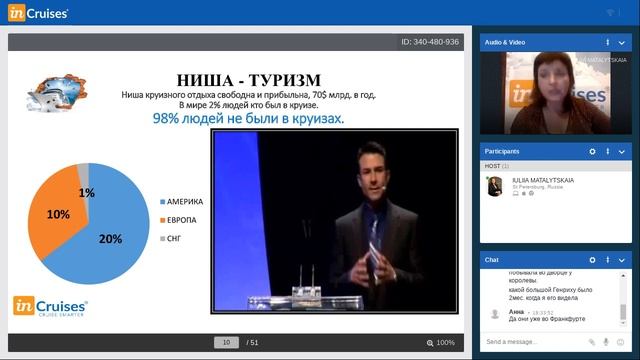
Task: Collapse the Audio & Video panel
Action: (x=622, y=43)
